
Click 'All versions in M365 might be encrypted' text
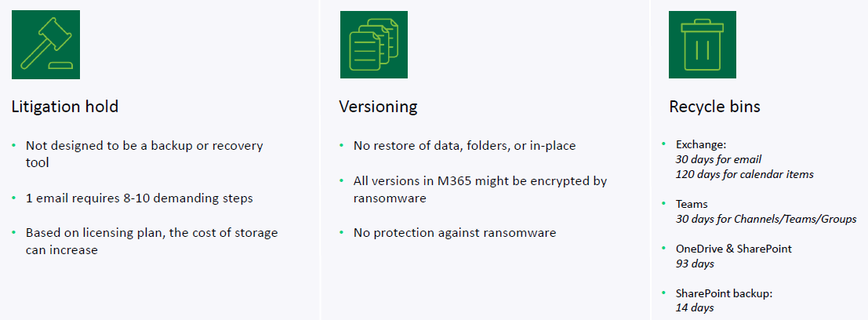(481, 189)
